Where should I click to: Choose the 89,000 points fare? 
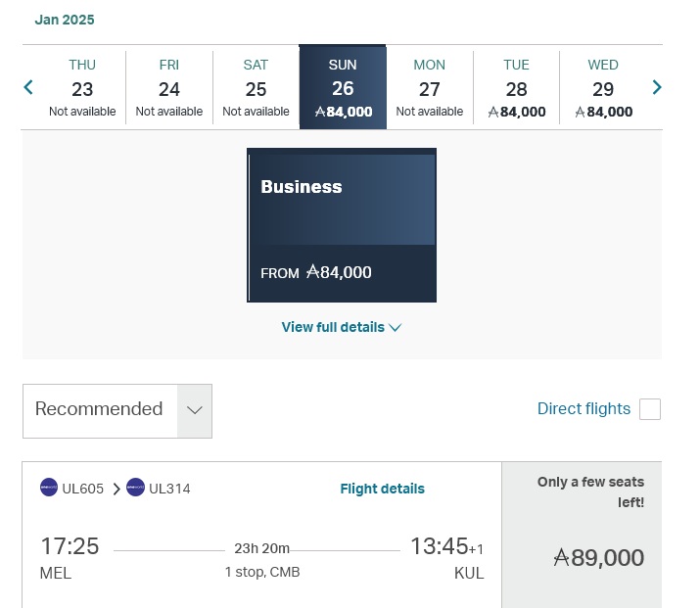pyautogui.click(x=598, y=558)
